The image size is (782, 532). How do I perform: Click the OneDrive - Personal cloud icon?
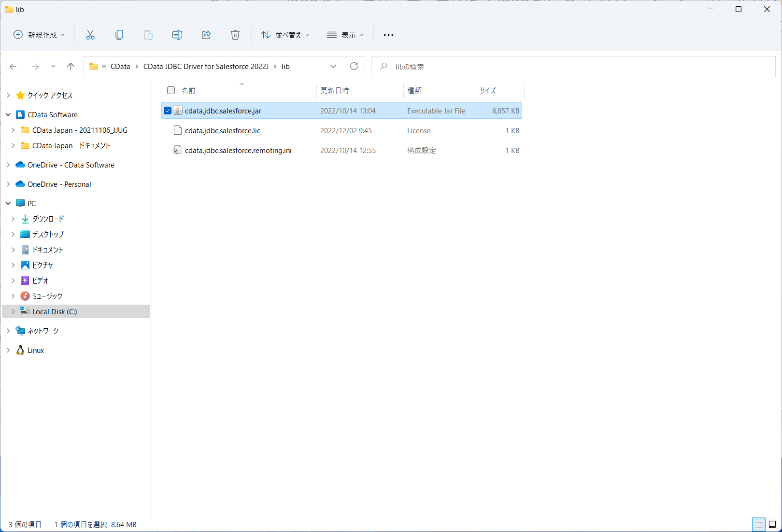click(x=20, y=184)
